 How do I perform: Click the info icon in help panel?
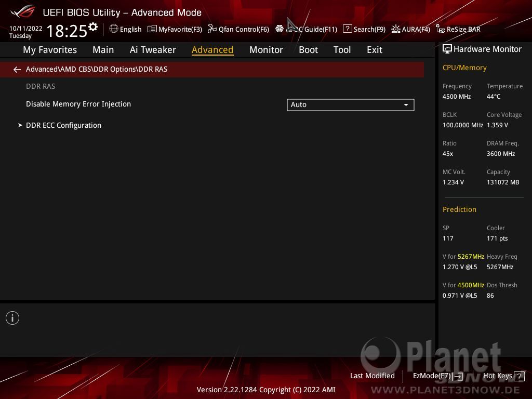click(12, 318)
